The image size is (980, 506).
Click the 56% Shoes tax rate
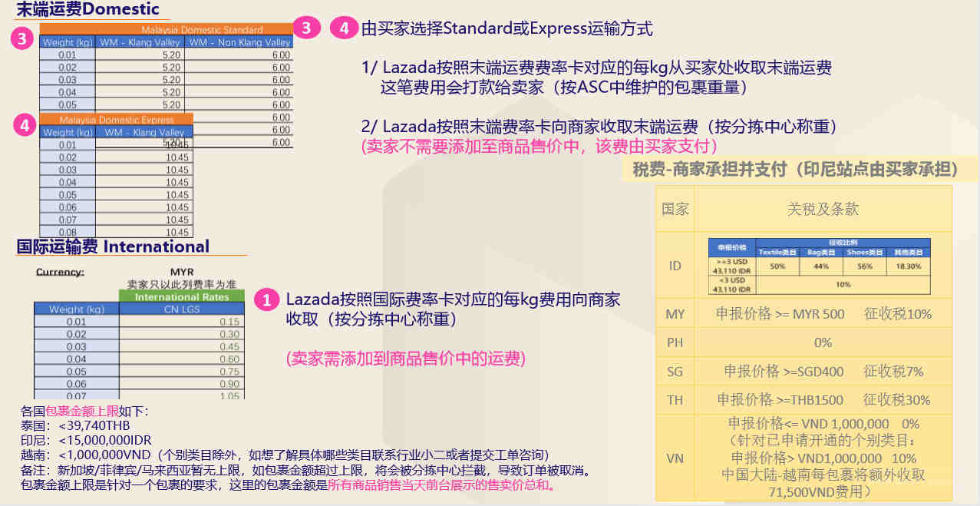[865, 266]
